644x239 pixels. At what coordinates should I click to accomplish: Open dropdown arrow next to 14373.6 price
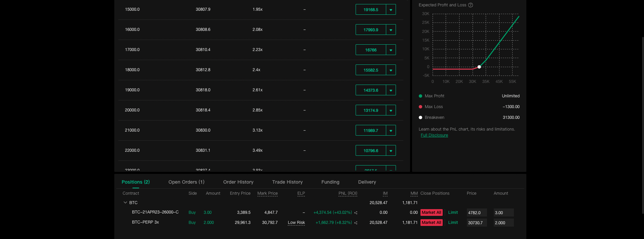click(x=391, y=90)
